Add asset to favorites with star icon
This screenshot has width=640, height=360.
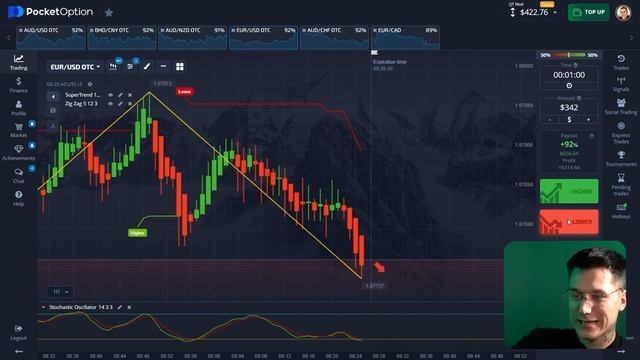[109, 13]
